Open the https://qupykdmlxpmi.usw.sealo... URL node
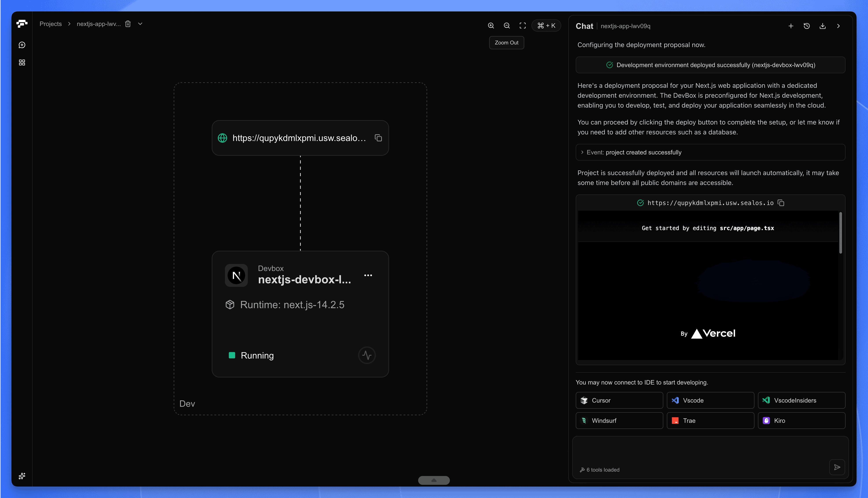This screenshot has width=868, height=498. tap(300, 138)
